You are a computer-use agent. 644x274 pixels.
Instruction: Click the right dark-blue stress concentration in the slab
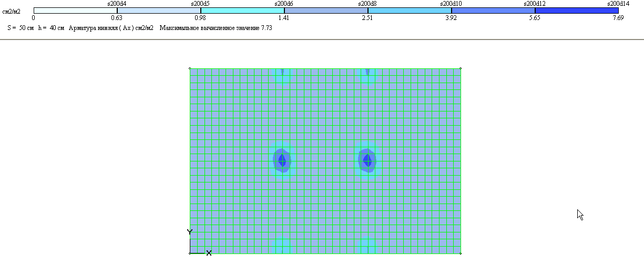367,159
